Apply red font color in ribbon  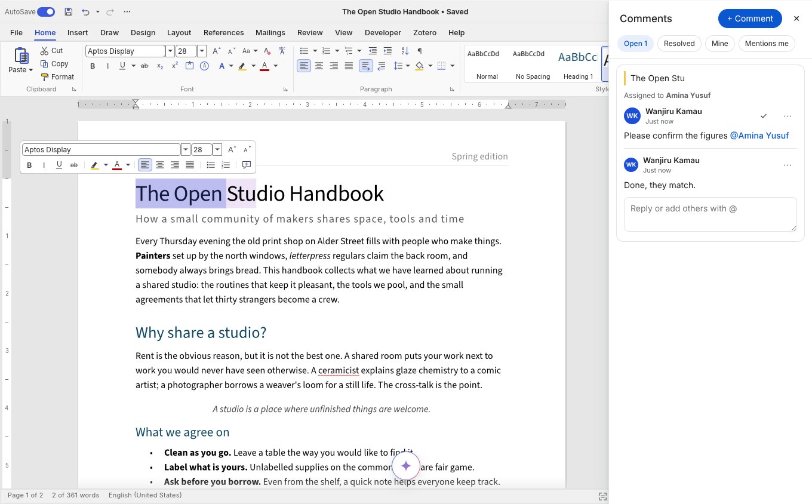264,66
